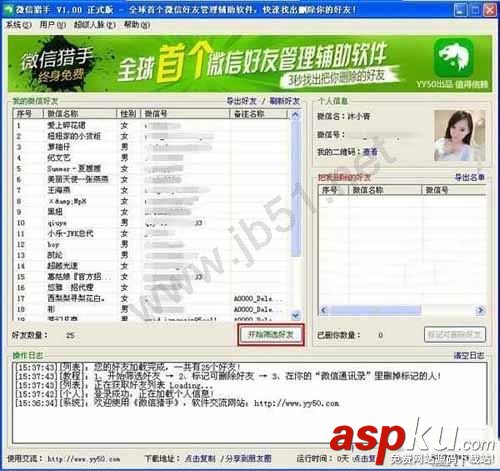Sort the friend list by the 序号 column
This screenshot has height=471, width=500.
pyautogui.click(x=28, y=114)
